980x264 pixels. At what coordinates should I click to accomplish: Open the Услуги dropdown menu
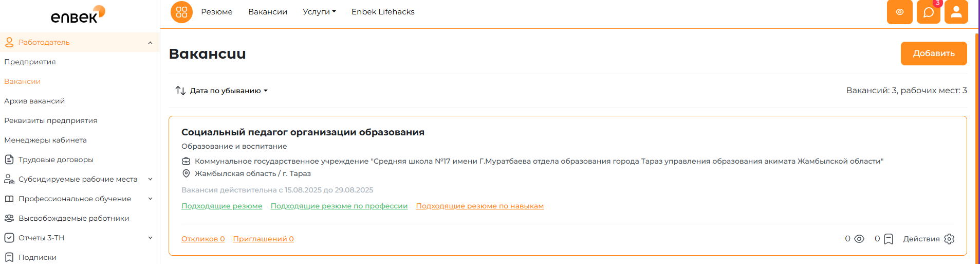319,12
